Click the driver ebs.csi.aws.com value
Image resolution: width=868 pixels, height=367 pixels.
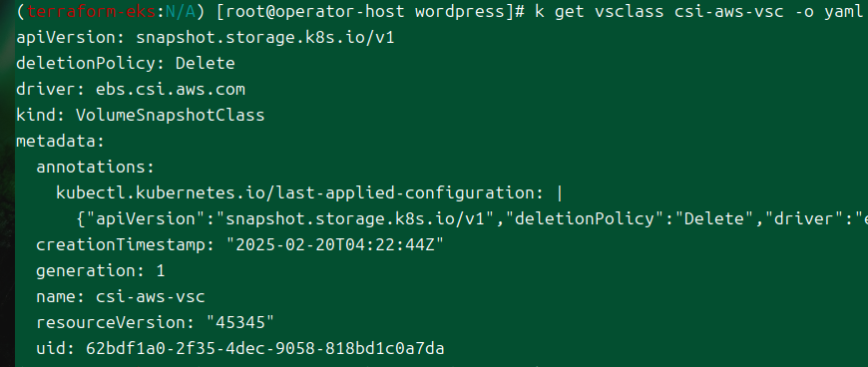click(170, 89)
